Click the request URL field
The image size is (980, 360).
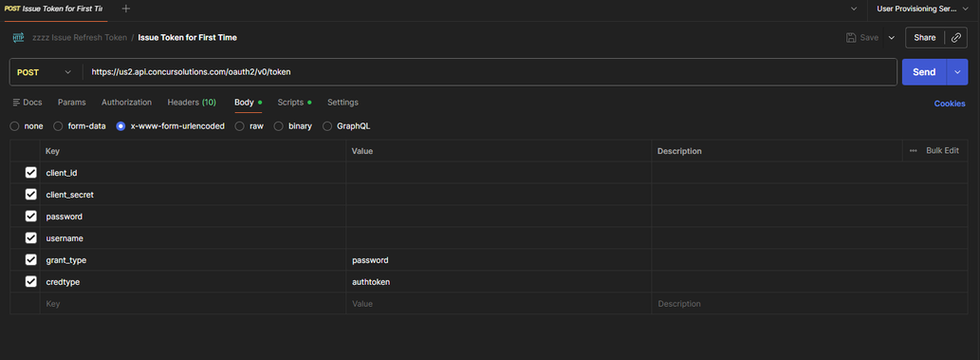pos(490,72)
